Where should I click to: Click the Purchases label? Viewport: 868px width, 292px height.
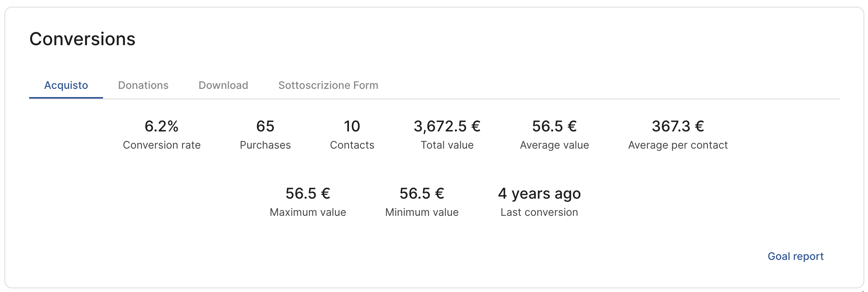(265, 145)
